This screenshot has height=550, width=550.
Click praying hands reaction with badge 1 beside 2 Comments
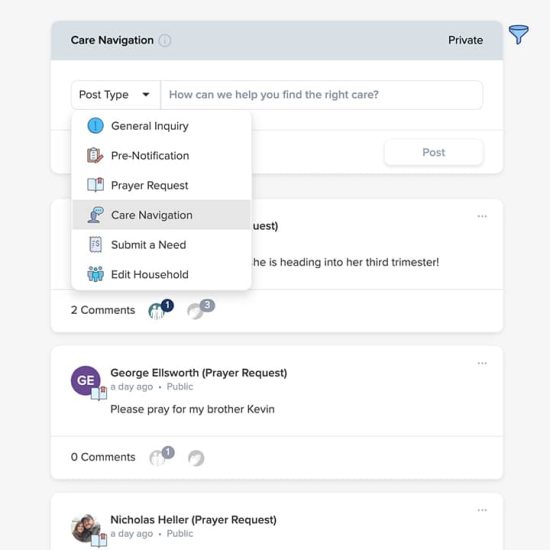point(161,309)
